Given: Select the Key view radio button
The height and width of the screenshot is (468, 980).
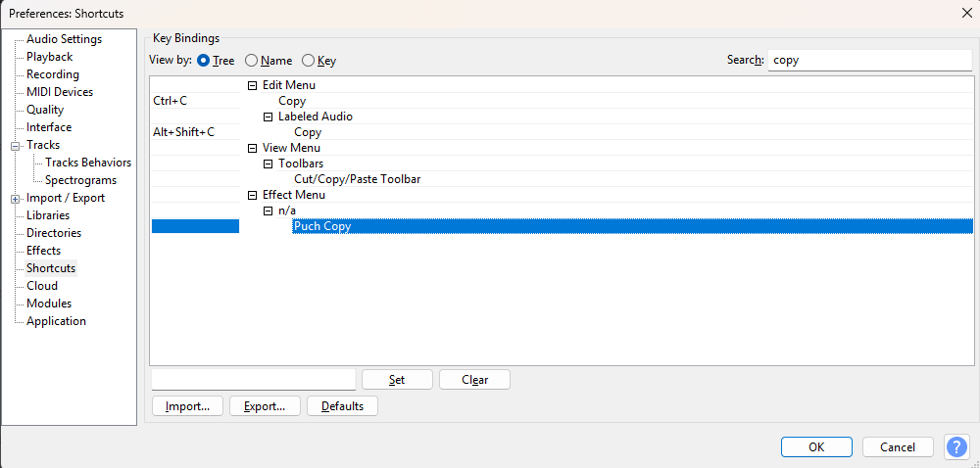Looking at the screenshot, I should pos(309,61).
